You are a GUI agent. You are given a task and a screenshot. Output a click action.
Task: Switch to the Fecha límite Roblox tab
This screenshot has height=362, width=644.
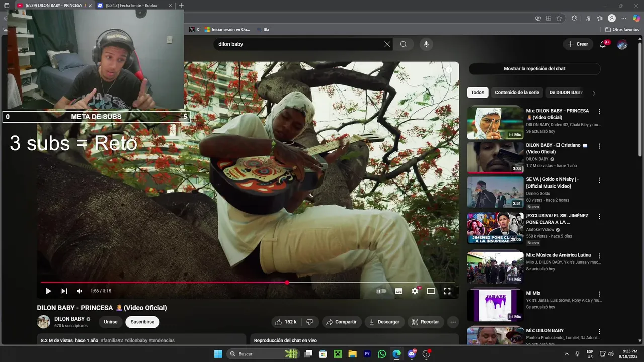pyautogui.click(x=132, y=6)
